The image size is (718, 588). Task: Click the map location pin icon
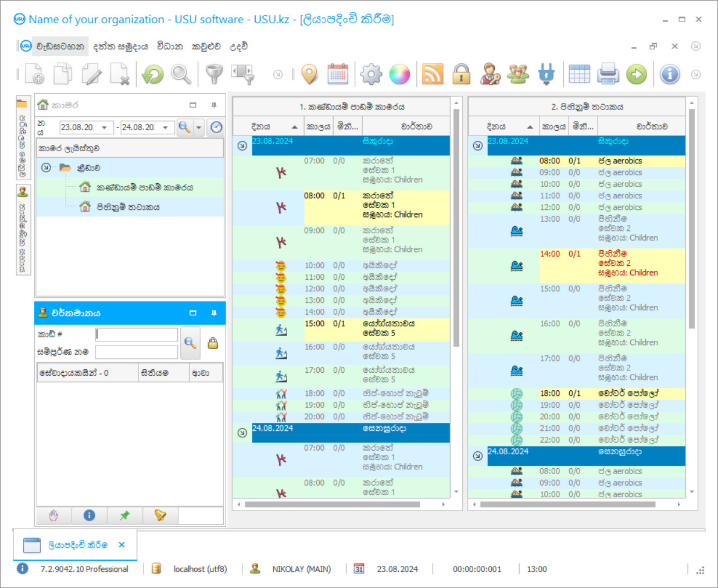(310, 74)
